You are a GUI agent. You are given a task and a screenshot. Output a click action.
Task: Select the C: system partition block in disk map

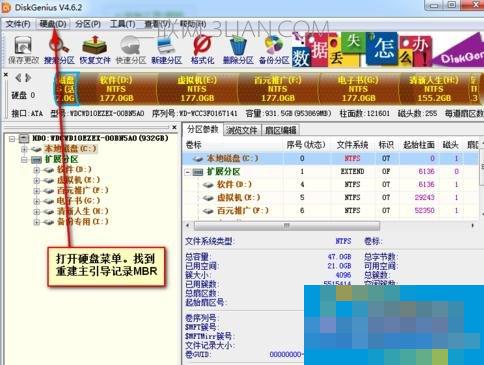tap(67, 89)
